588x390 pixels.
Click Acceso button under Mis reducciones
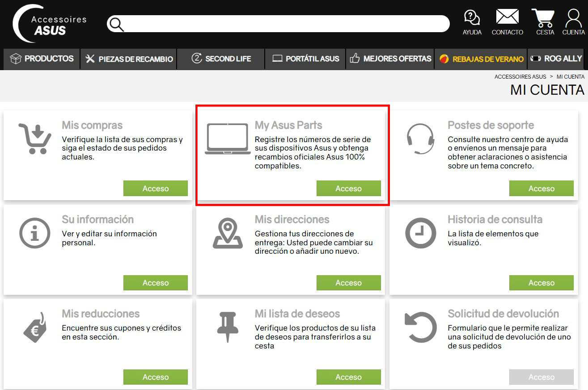coord(156,377)
